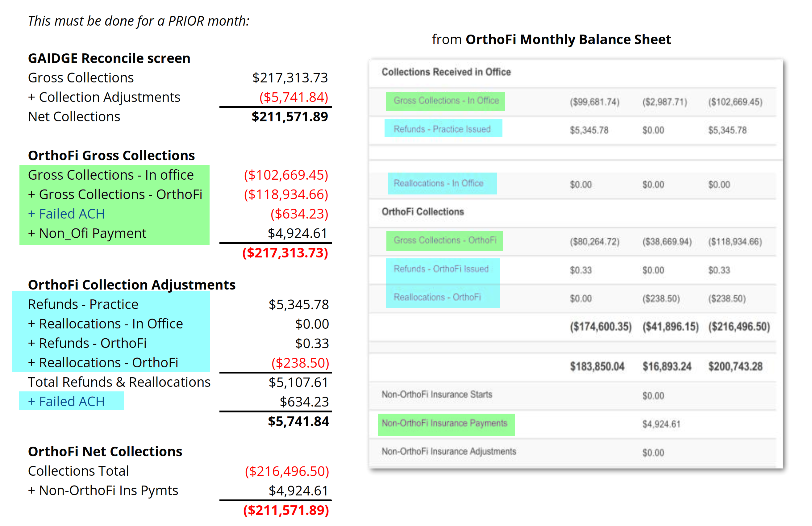Click the GAIDGE Reconcile screen heading

pos(109,58)
